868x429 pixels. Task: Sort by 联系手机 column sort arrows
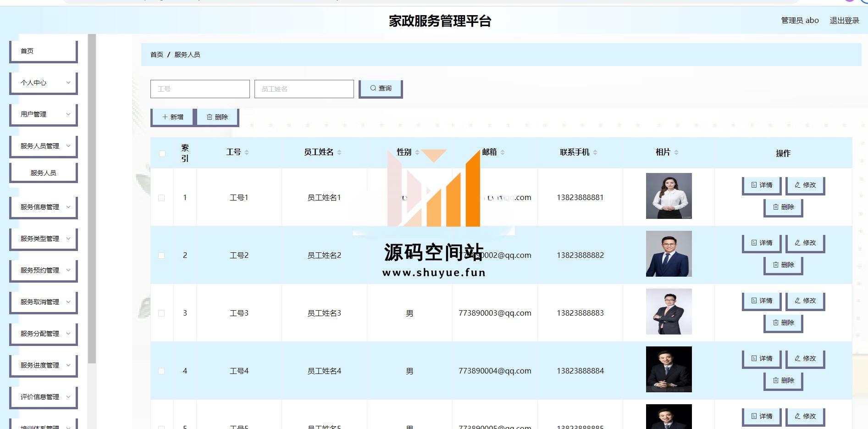[595, 152]
